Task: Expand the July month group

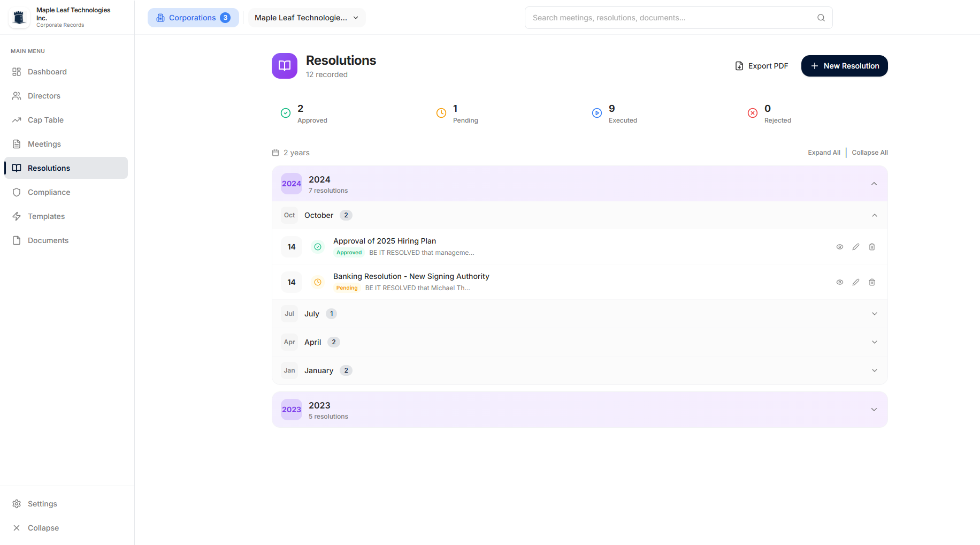Action: coord(580,314)
